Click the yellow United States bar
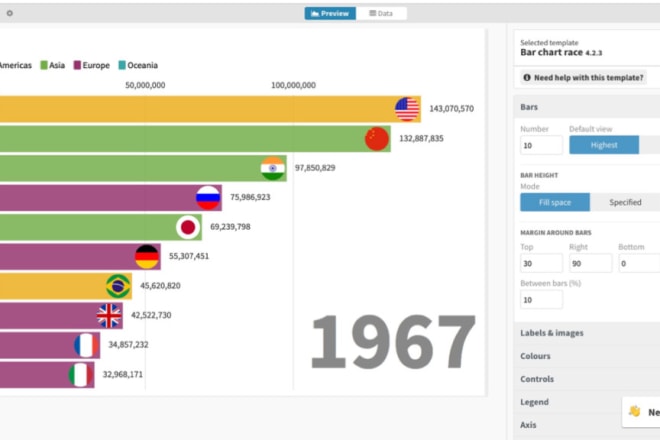Image resolution: width=660 pixels, height=440 pixels. [x=210, y=109]
